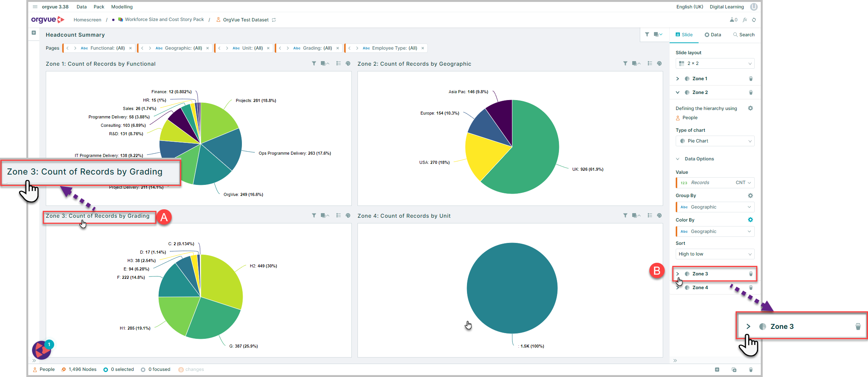Open the fx expressions manager
868x377 pixels.
coord(745,20)
